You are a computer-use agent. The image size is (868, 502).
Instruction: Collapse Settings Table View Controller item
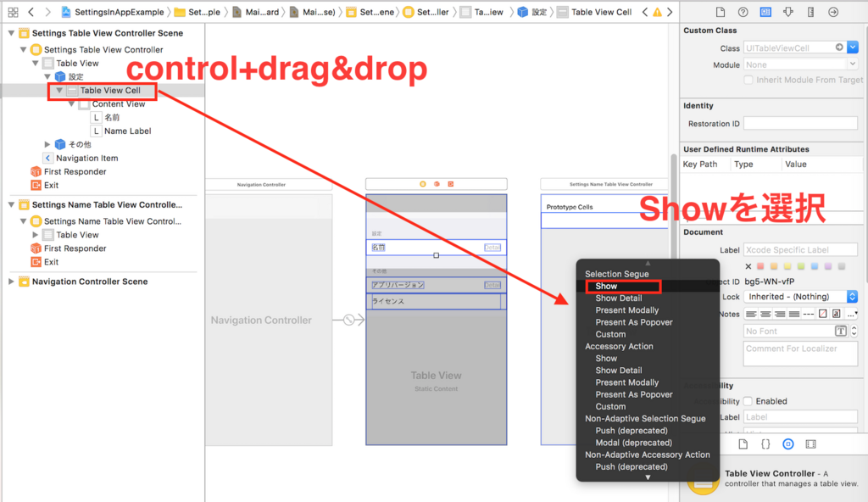[23, 49]
